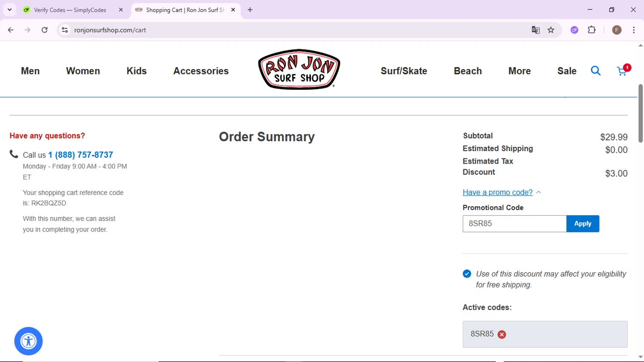Close the Shopping Cart tab
644x362 pixels.
click(x=233, y=10)
